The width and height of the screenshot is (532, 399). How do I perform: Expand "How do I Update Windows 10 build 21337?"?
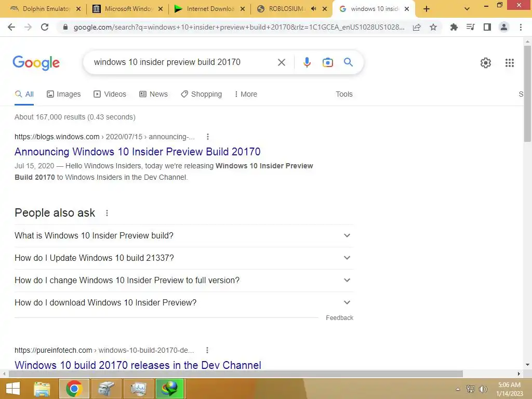point(184,258)
